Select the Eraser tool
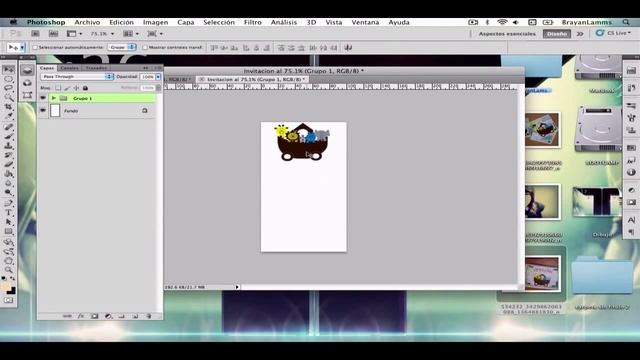This screenshot has width=640, height=360. (8, 164)
